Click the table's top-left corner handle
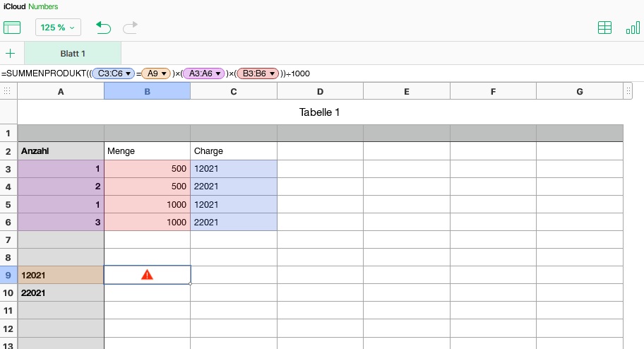This screenshot has height=349, width=644. (8, 91)
